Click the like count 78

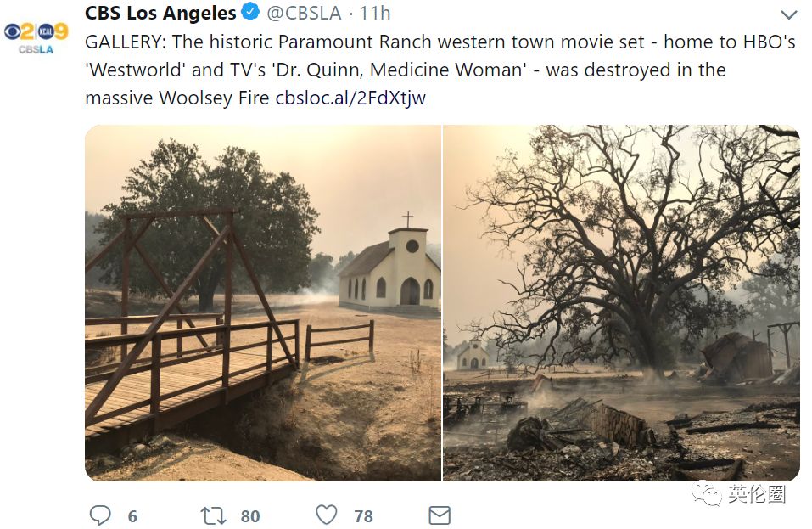click(x=363, y=516)
